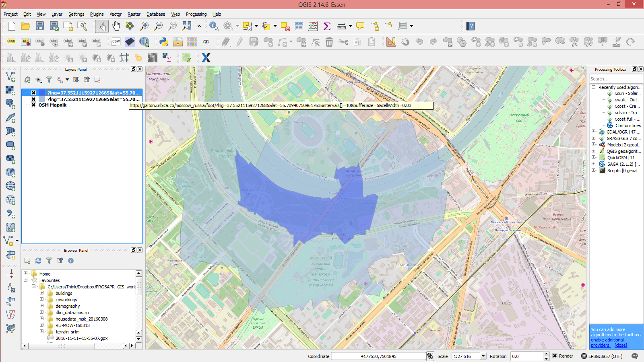Open the Select Features tool dropdown arrow
Screen dimensions: 644x362
point(256,26)
